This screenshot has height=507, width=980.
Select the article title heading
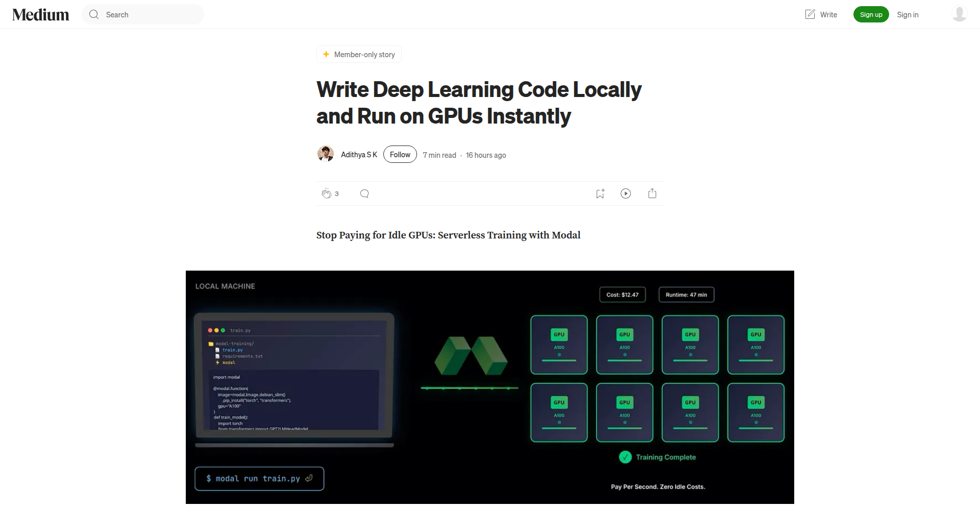click(x=479, y=103)
